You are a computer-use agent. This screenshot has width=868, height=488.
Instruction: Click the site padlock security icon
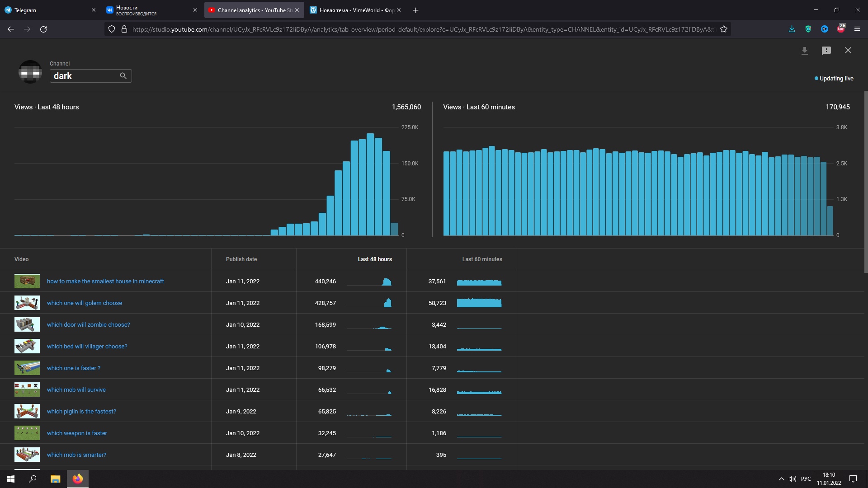[124, 29]
